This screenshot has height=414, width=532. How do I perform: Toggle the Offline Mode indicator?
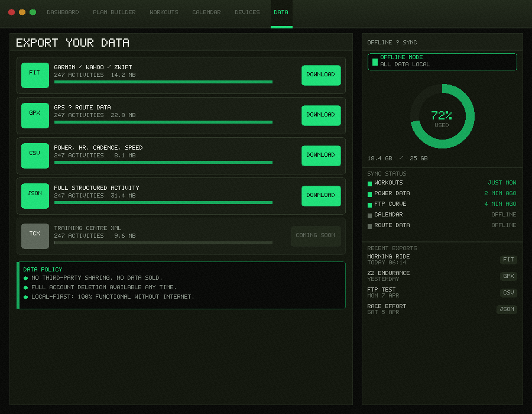[x=442, y=62]
